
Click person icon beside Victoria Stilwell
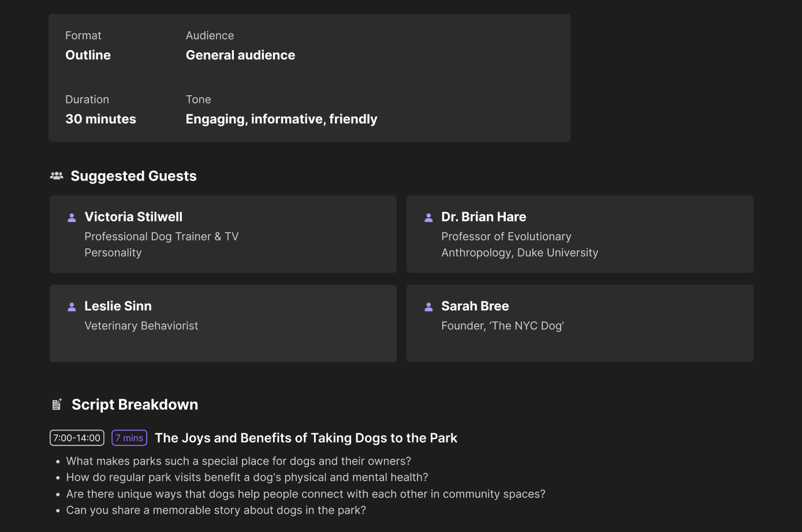(x=72, y=218)
